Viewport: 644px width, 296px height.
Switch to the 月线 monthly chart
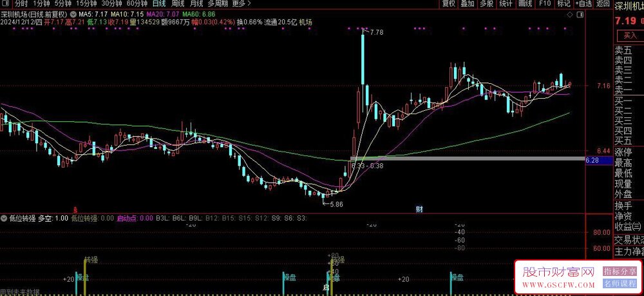[196, 4]
